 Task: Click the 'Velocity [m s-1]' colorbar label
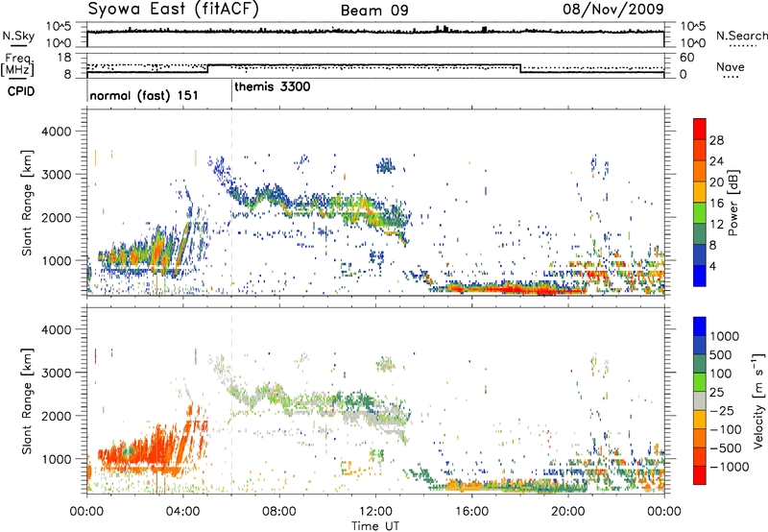758,400
